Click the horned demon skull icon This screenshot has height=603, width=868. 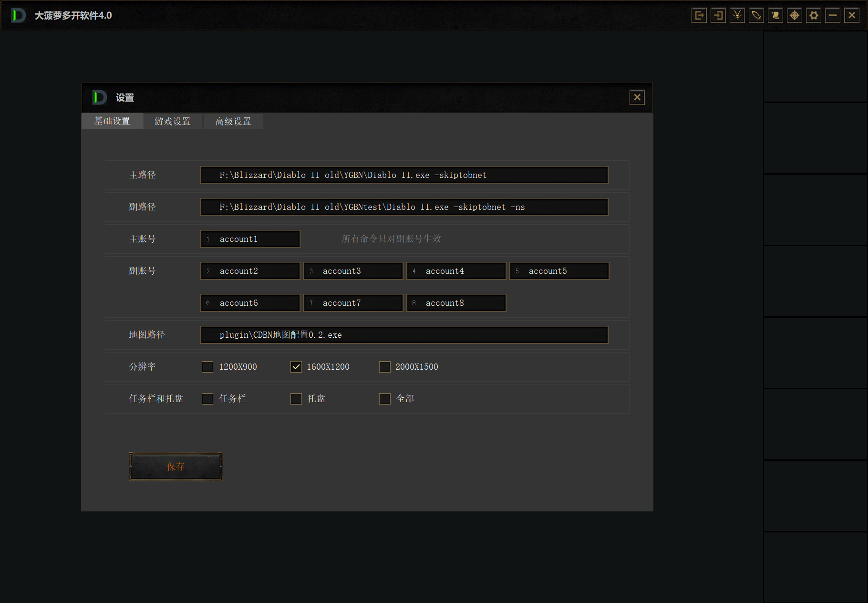click(737, 15)
